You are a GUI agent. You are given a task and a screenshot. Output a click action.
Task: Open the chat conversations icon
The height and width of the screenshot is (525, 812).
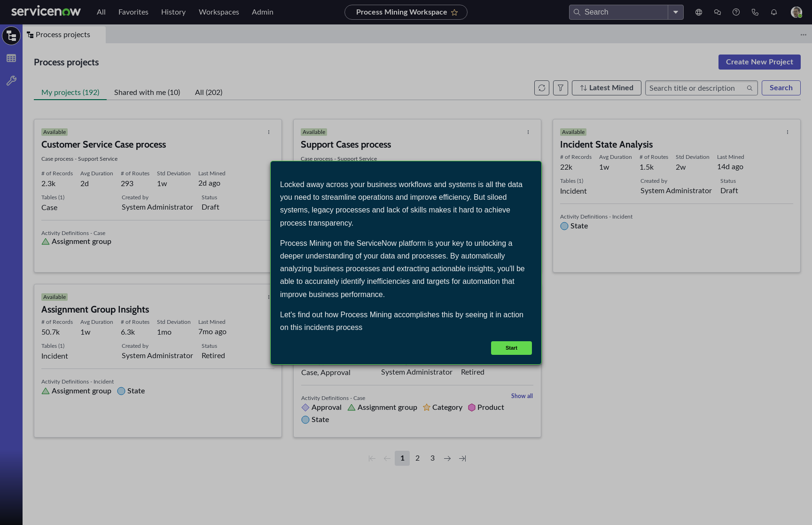coord(718,12)
